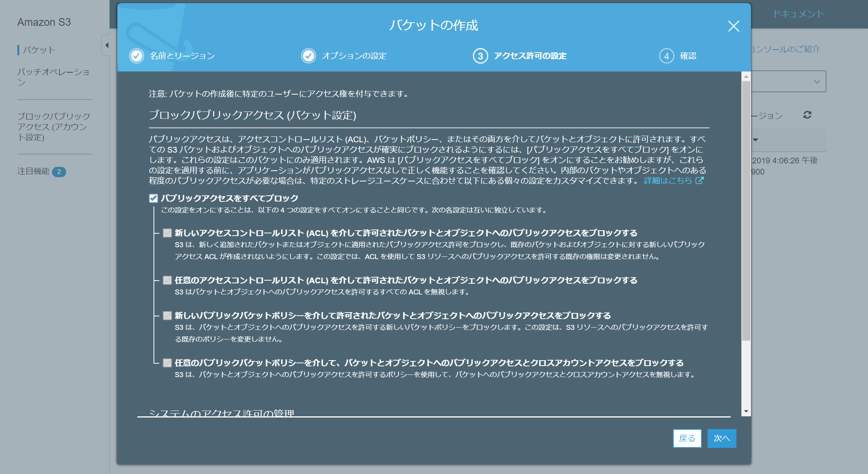Image resolution: width=868 pixels, height=474 pixels.
Task: Open バッチオペレーション in the sidebar
Action: [x=53, y=77]
